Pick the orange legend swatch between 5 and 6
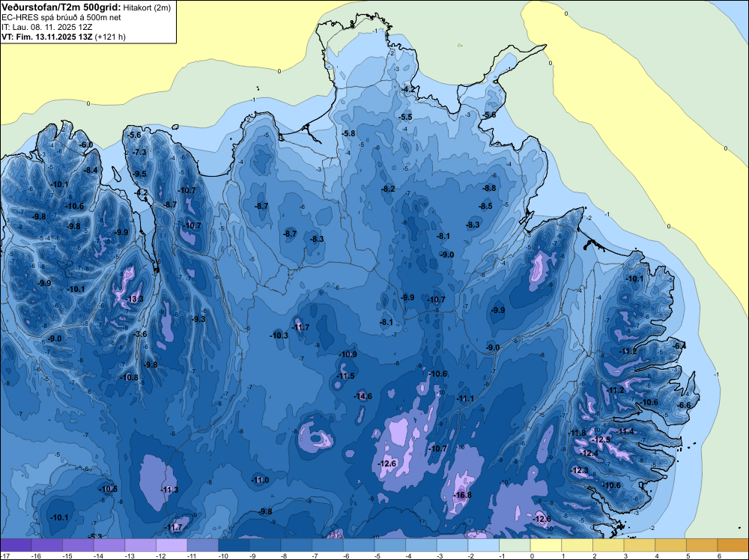The width and height of the screenshot is (749, 560). pyautogui.click(x=702, y=545)
